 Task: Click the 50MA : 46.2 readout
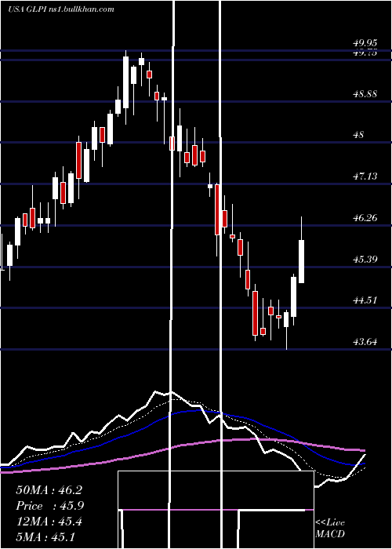pyautogui.click(x=49, y=490)
